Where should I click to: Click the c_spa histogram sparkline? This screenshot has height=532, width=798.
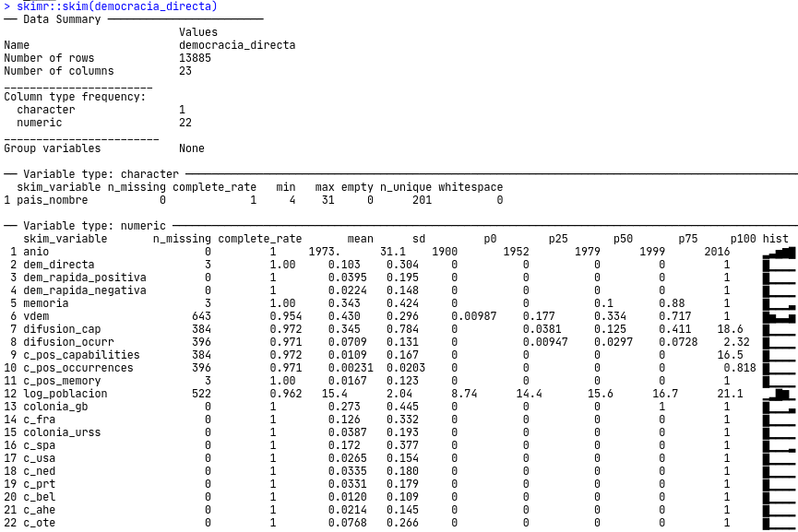(x=779, y=445)
